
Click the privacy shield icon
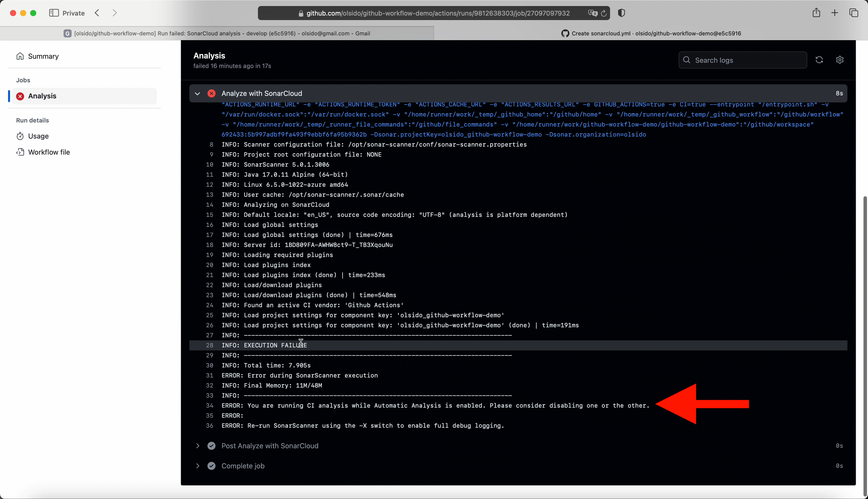(621, 13)
